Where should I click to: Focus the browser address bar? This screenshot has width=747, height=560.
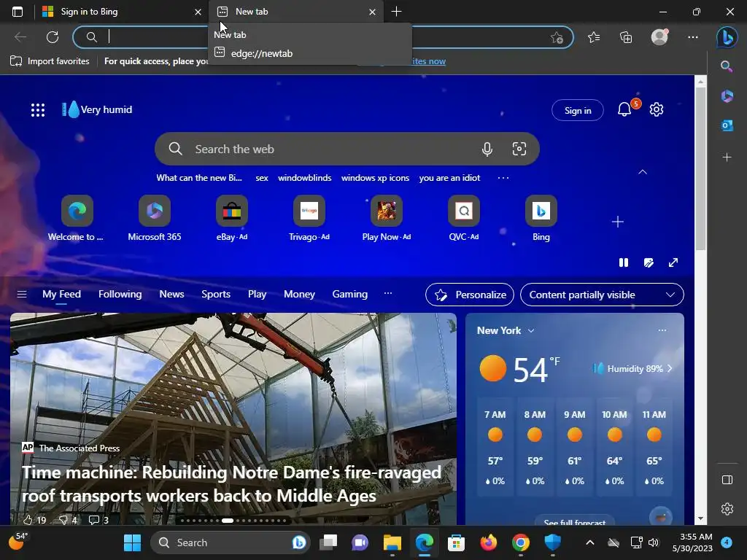[x=322, y=37]
